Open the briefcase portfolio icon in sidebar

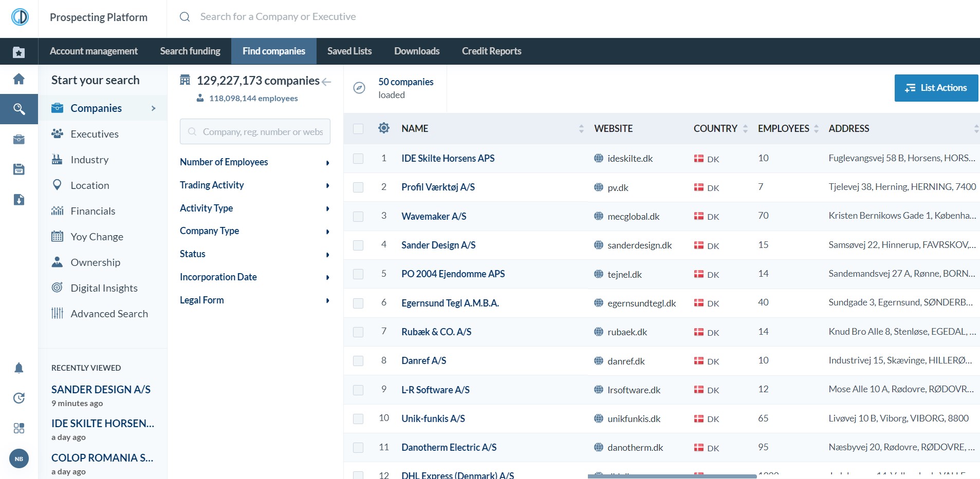(x=19, y=139)
